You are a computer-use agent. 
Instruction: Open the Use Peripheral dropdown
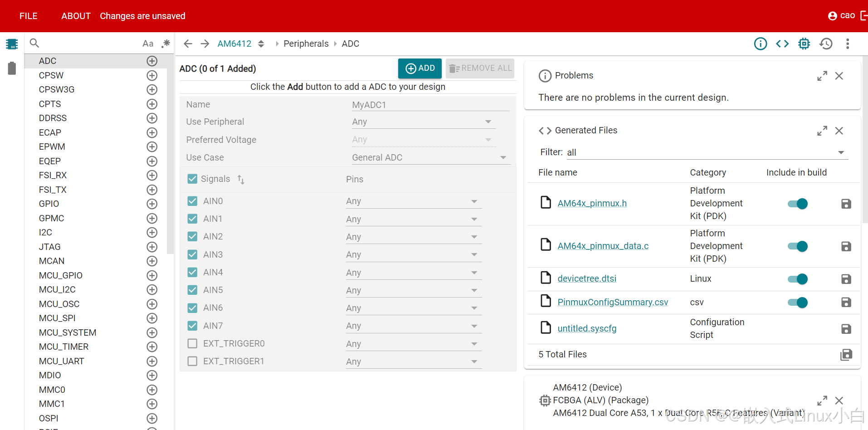(424, 122)
